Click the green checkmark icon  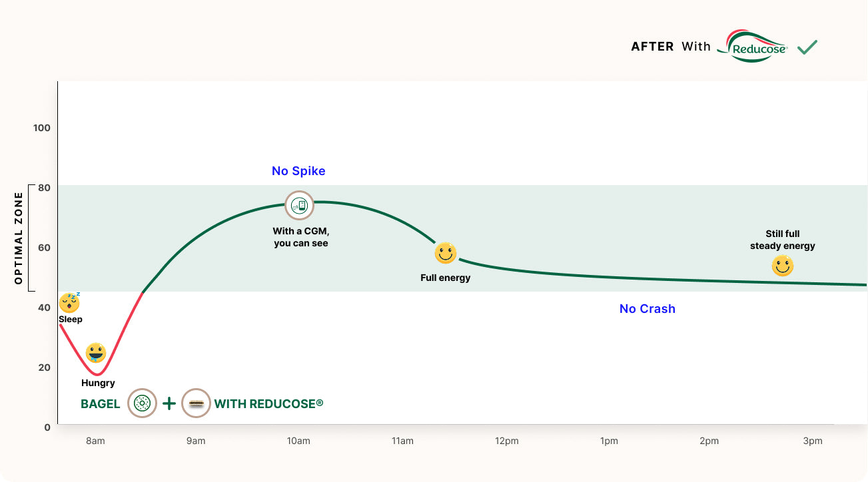click(x=807, y=47)
